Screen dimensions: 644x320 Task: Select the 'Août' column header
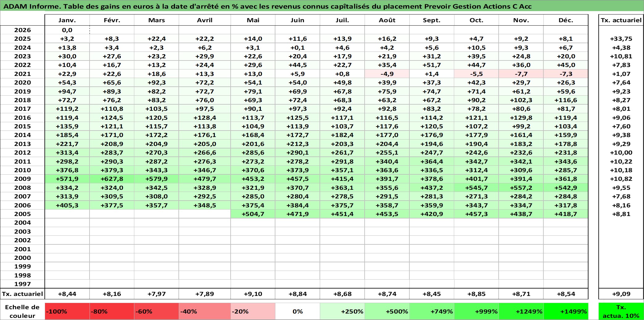[x=387, y=20]
